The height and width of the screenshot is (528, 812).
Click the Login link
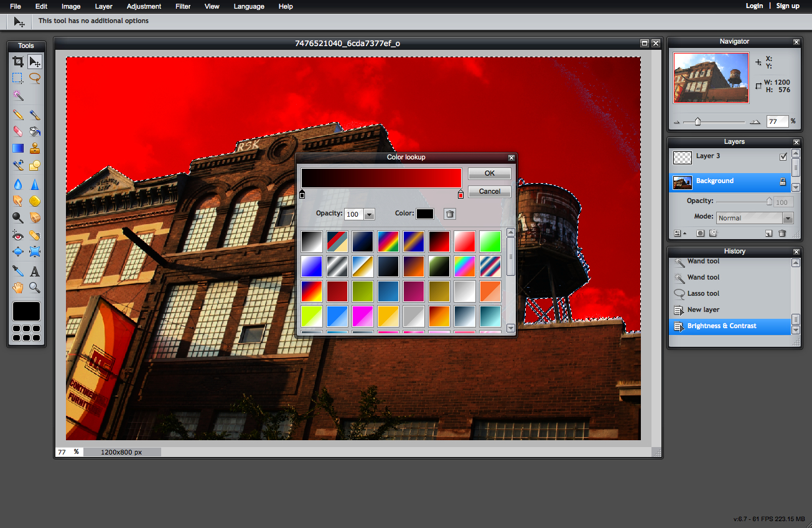pyautogui.click(x=754, y=6)
